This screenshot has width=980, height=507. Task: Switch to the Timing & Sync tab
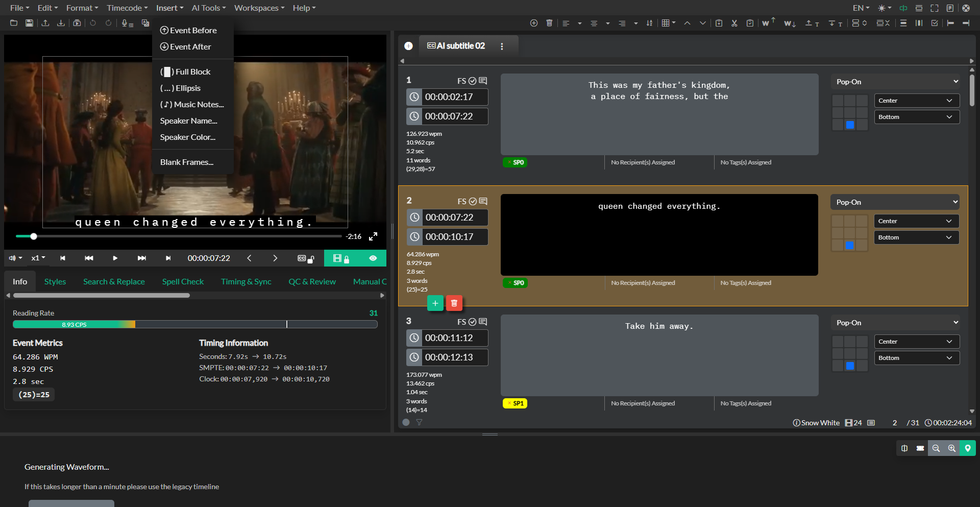coord(246,282)
